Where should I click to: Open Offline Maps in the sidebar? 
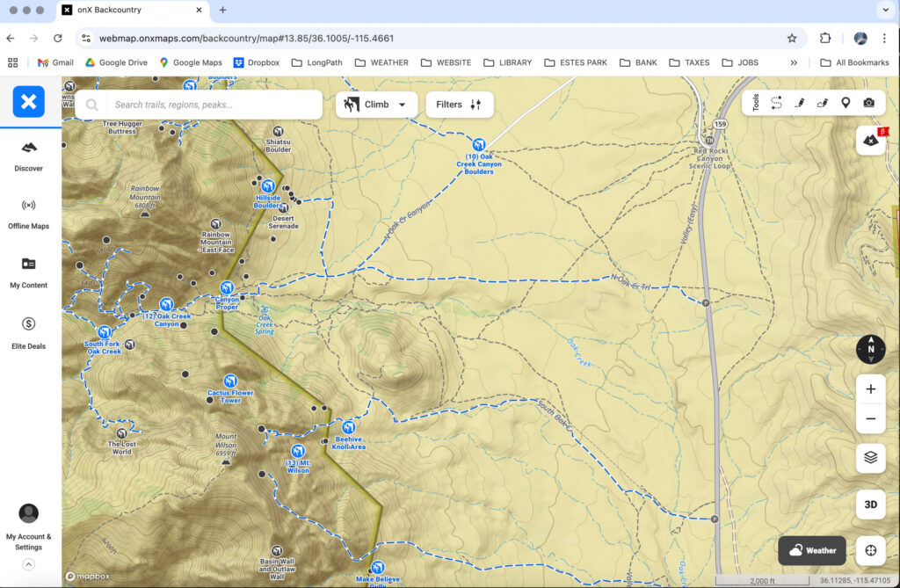(28, 213)
